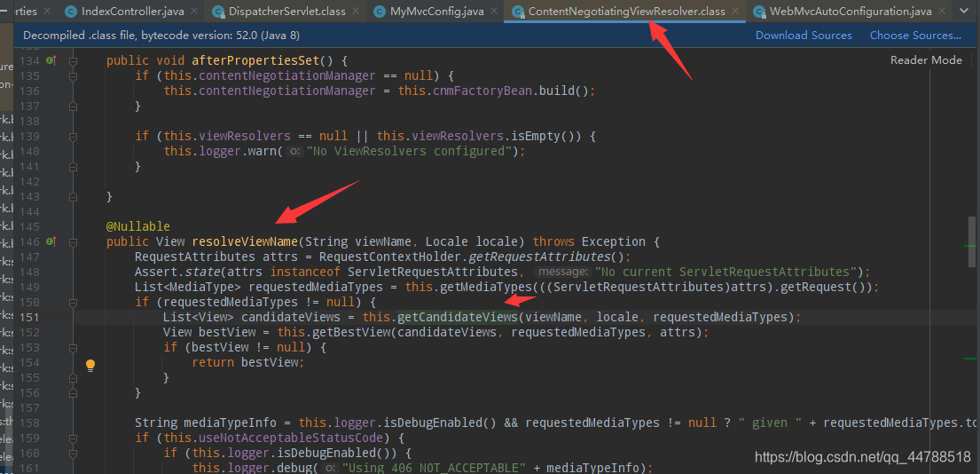The image size is (980, 474).
Task: Switch to the DispatcherServlet.class tab
Action: pyautogui.click(x=287, y=12)
